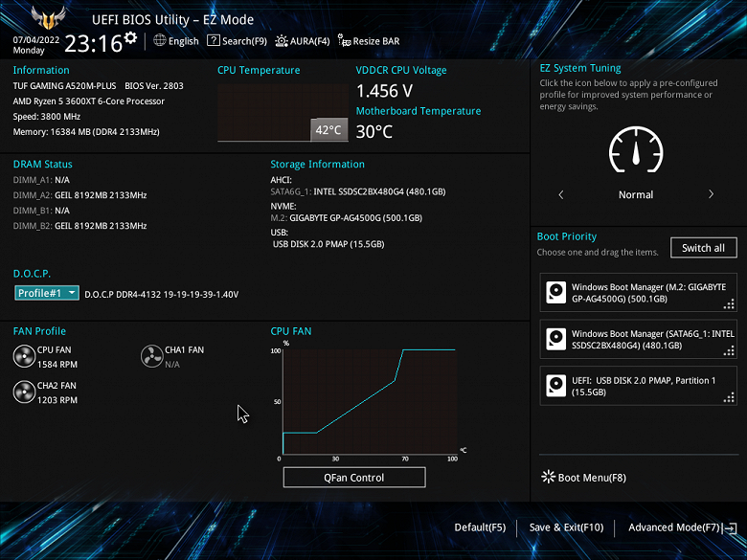Viewport: 747px width, 560px height.
Task: Click the TUF Gaming logo
Action: coord(48,18)
